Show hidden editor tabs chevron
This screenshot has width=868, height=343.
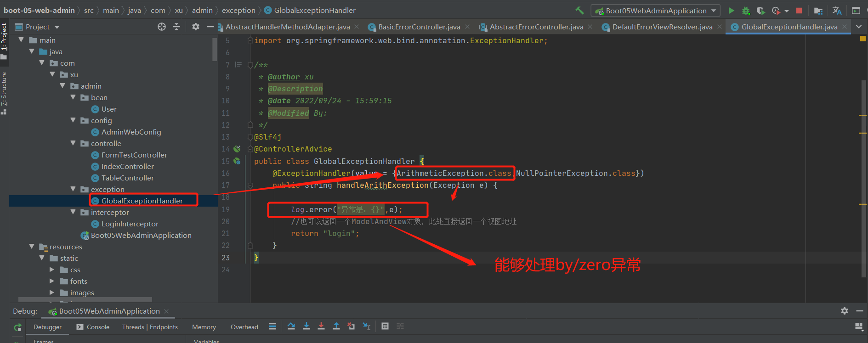point(859,27)
